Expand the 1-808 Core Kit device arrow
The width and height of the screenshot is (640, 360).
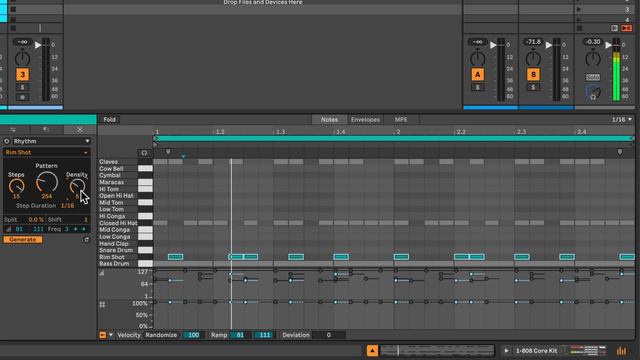506,351
